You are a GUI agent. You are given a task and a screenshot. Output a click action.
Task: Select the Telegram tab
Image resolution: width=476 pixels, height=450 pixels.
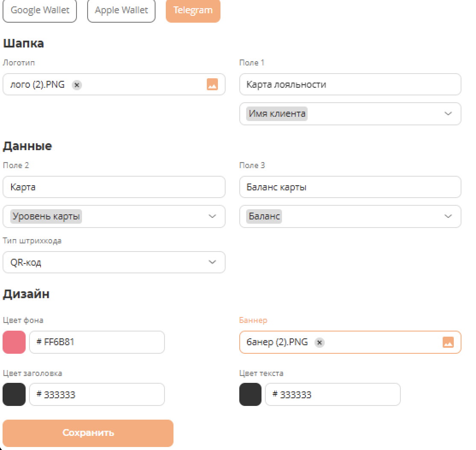[193, 11]
